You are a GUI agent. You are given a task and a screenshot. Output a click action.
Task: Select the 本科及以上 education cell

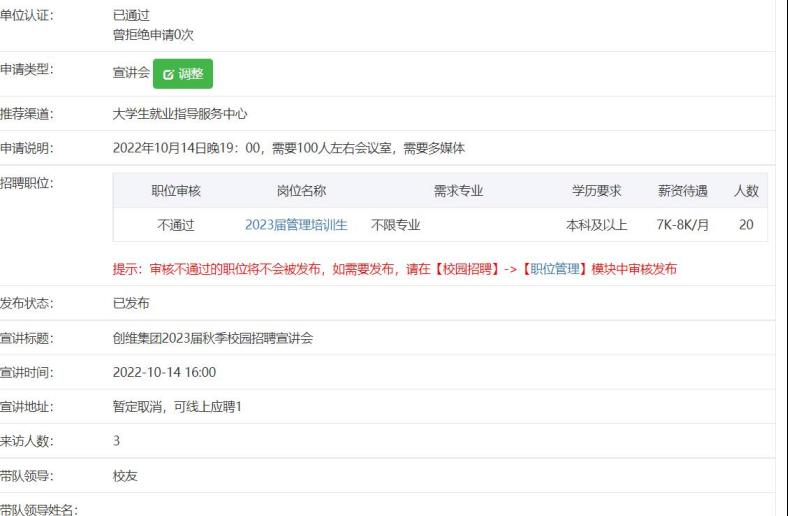click(x=597, y=225)
